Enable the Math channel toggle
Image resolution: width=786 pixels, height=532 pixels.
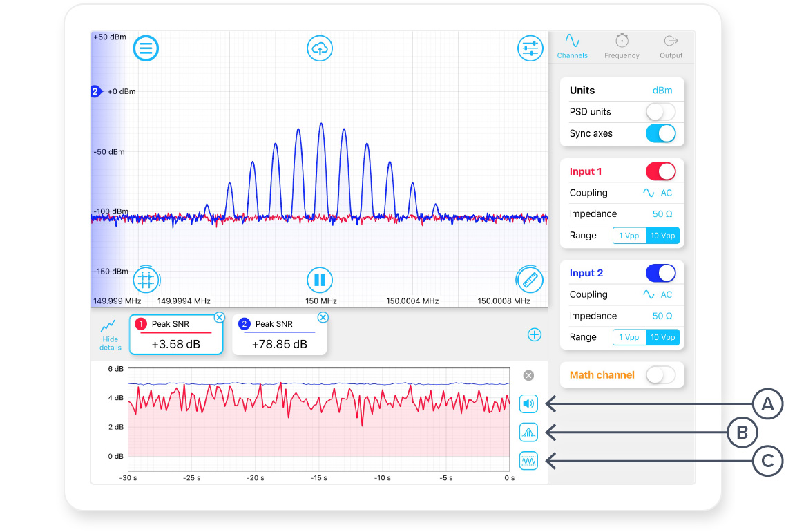pos(660,374)
